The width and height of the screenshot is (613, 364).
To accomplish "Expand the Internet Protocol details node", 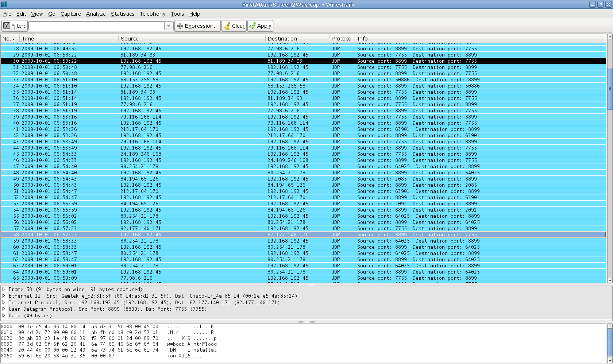I will tap(4, 302).
